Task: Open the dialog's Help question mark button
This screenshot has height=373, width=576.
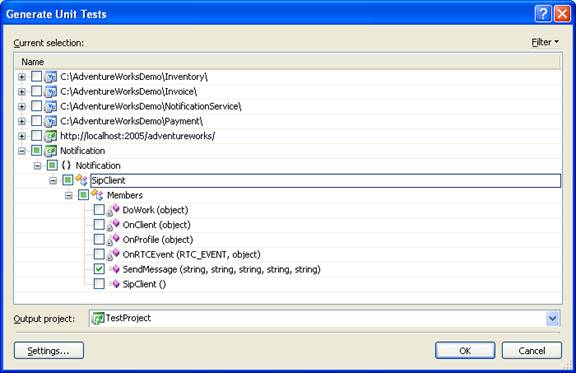Action: 543,14
